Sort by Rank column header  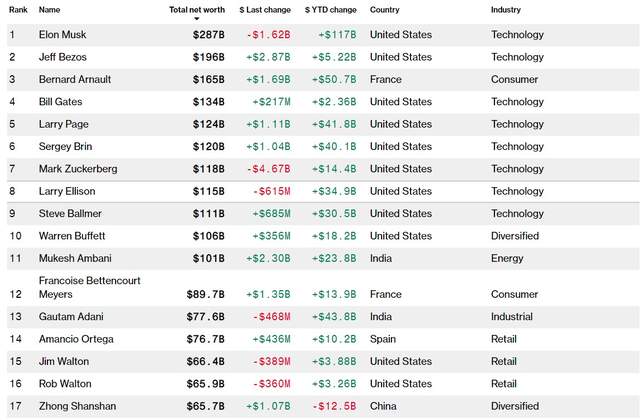pos(18,10)
